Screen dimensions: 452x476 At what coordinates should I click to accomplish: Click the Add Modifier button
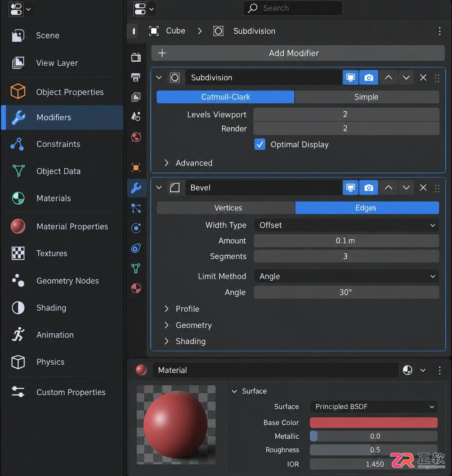point(298,53)
